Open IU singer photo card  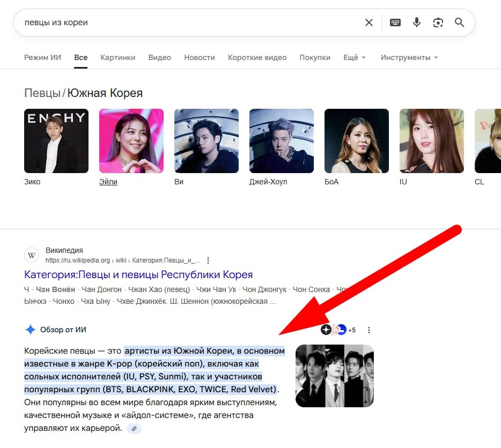pos(432,141)
